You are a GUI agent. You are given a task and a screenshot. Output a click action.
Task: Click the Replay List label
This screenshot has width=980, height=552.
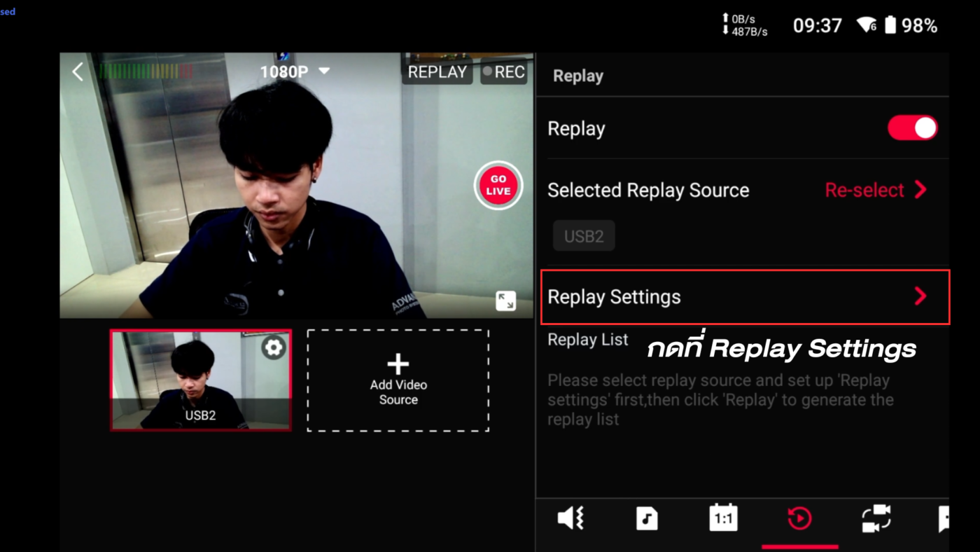(x=588, y=340)
